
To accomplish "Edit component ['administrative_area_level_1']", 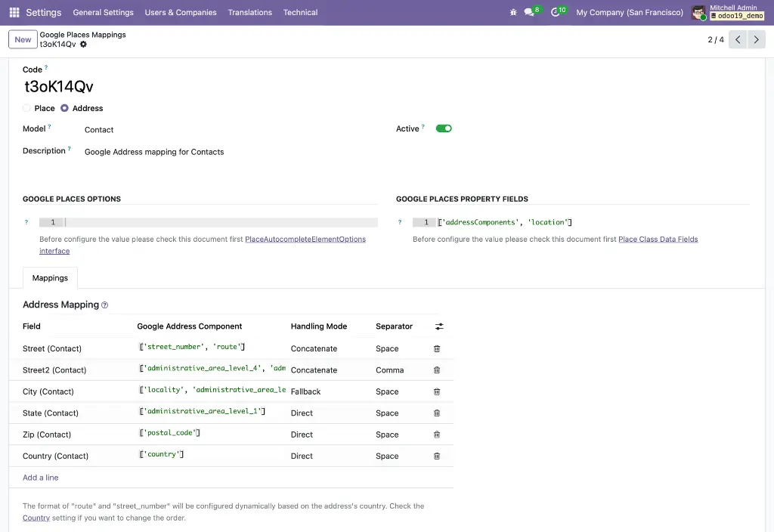I will (202, 411).
